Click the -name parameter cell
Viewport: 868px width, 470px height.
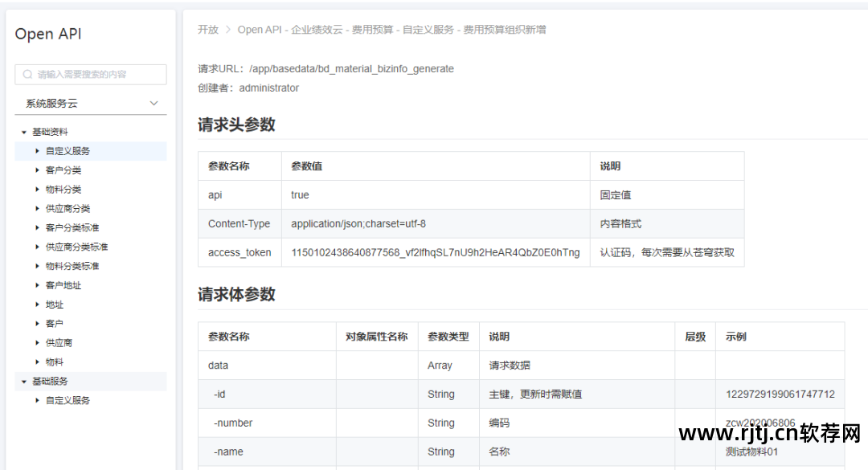coord(267,452)
